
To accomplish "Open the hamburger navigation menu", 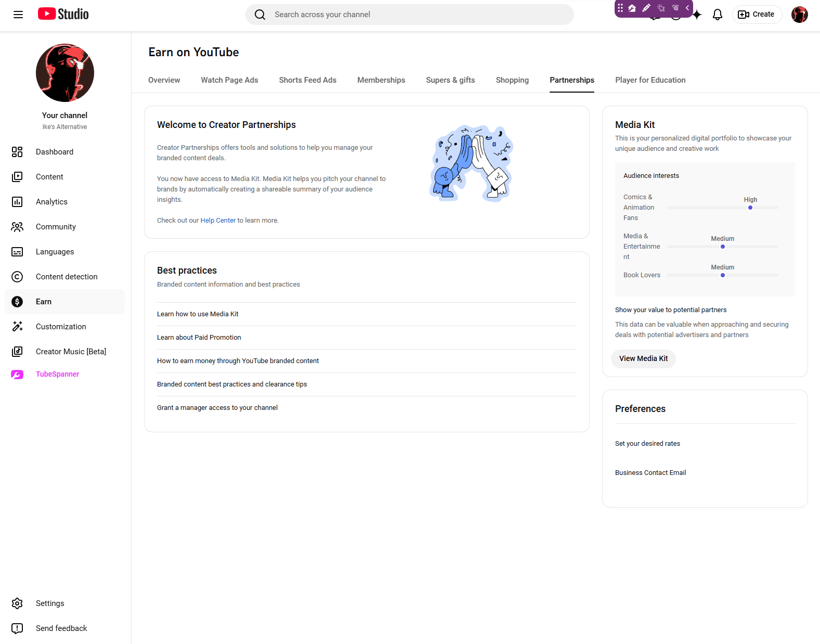I will pos(18,15).
